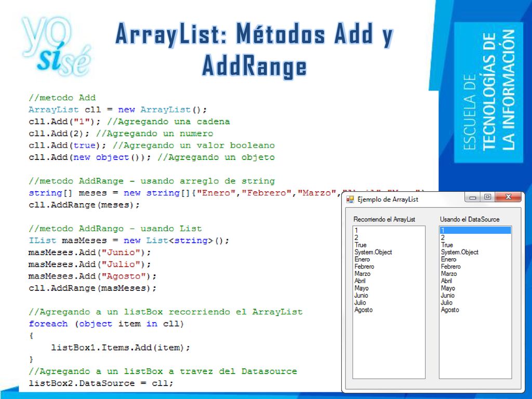The height and width of the screenshot is (399, 532).
Task: Select 'True' in Recorriendo el ArrayList list
Action: 361,245
